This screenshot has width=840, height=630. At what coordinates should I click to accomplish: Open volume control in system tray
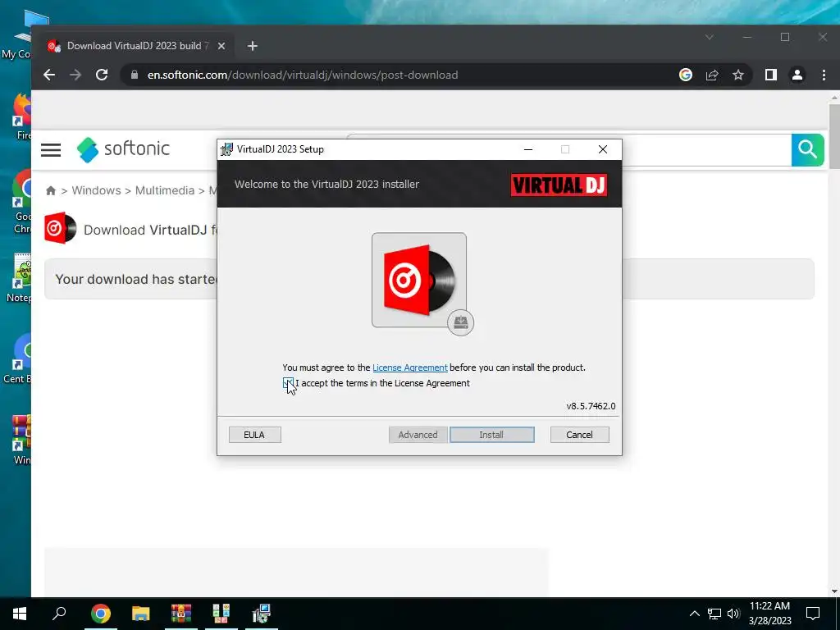[733, 614]
